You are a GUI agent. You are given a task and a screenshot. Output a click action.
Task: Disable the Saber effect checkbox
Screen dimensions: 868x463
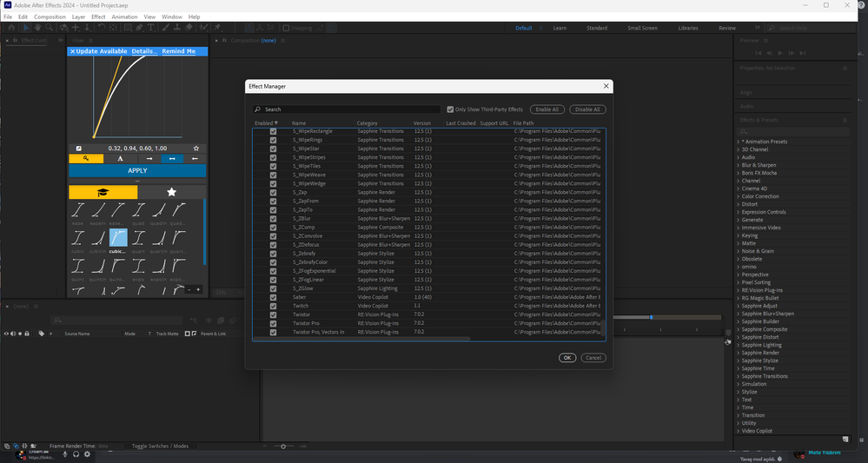click(273, 297)
